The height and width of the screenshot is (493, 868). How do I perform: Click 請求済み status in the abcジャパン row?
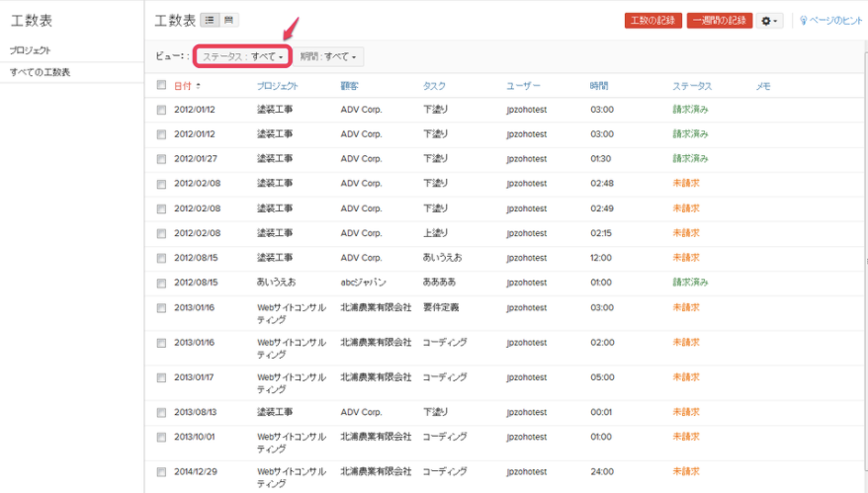(690, 283)
